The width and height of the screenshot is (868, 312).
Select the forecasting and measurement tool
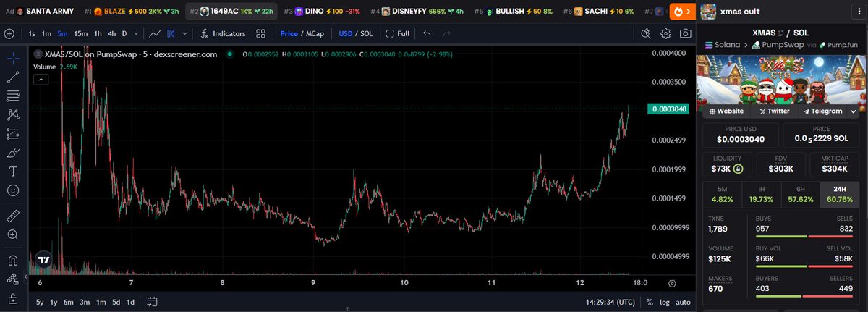click(12, 134)
